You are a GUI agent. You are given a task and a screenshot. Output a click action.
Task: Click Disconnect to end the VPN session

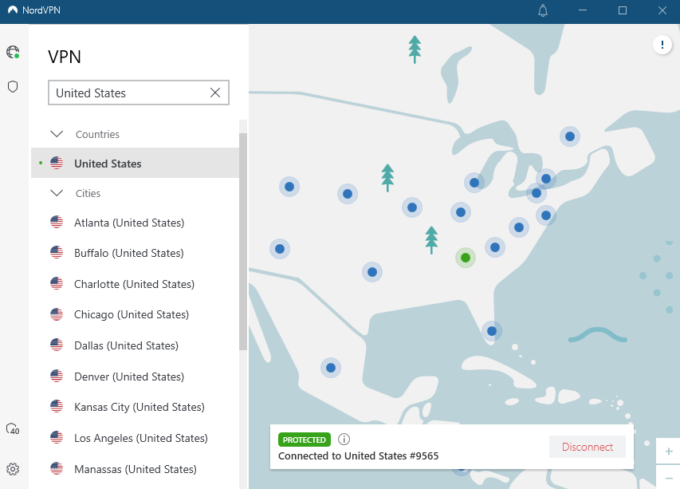point(587,447)
